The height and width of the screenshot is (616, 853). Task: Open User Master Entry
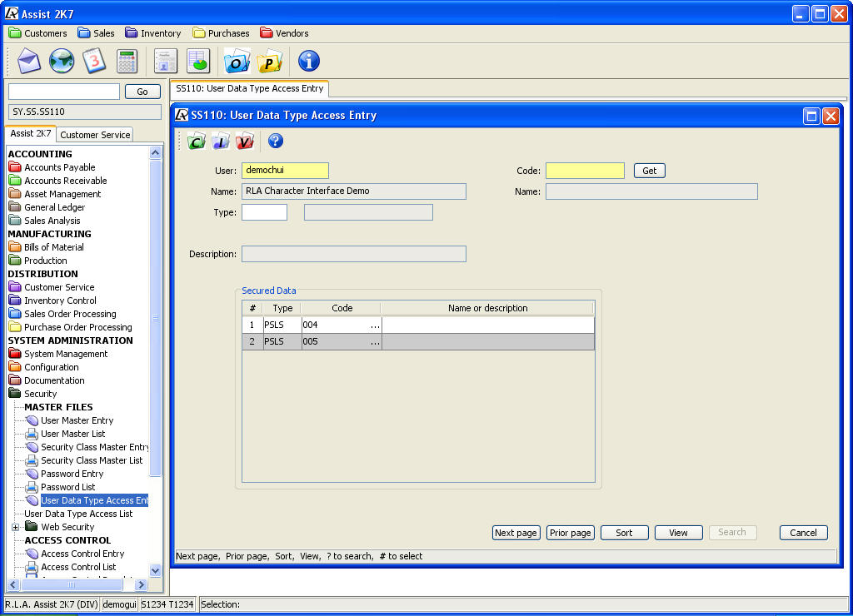click(x=70, y=420)
